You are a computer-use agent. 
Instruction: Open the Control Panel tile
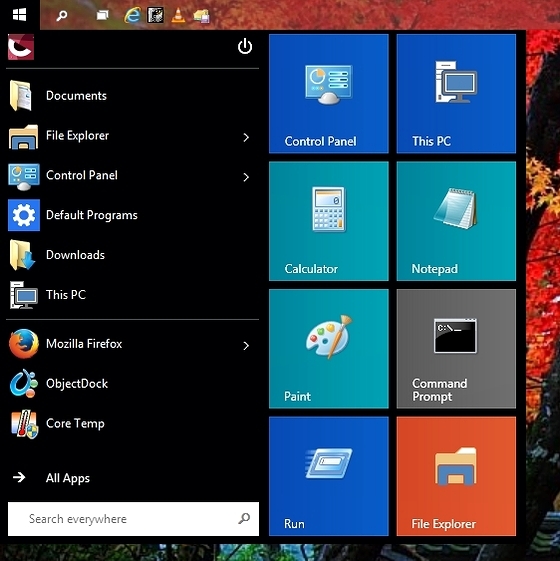click(328, 94)
